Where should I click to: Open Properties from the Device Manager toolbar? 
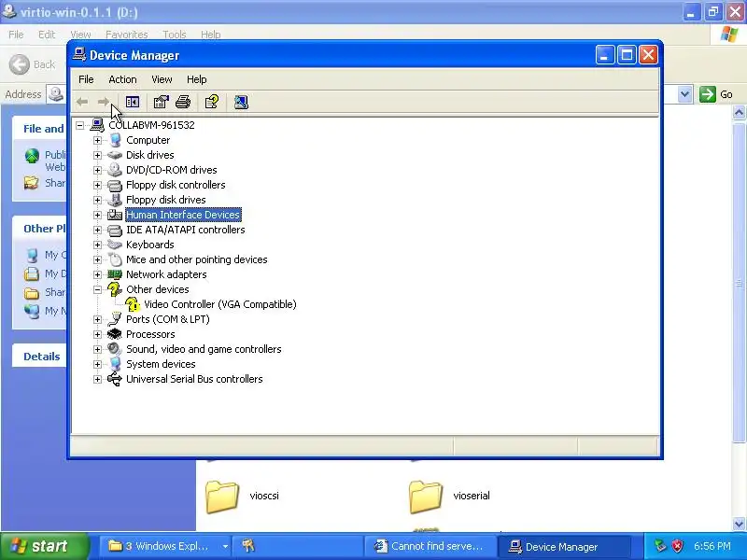click(x=161, y=102)
